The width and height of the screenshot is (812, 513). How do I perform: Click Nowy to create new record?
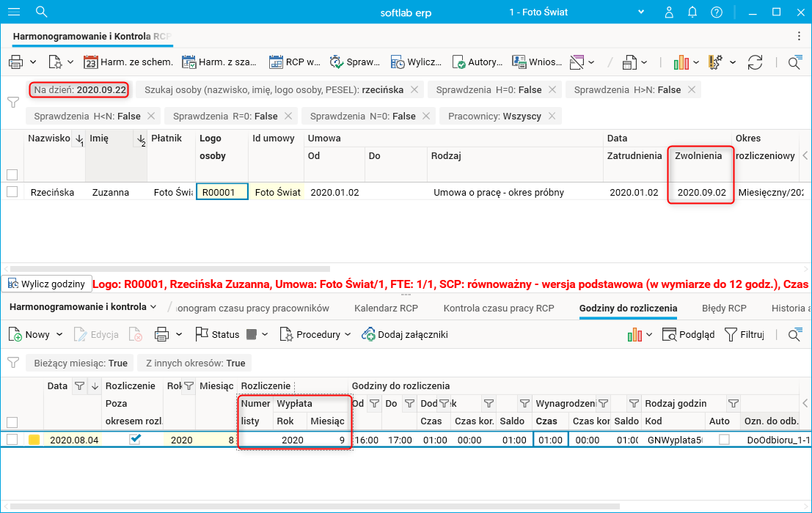[x=29, y=335]
